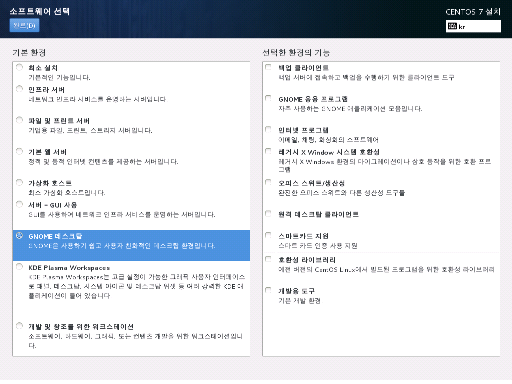The image size is (512, 384).
Task: Click the '기본 개발 환경' description text
Action: click(299, 301)
